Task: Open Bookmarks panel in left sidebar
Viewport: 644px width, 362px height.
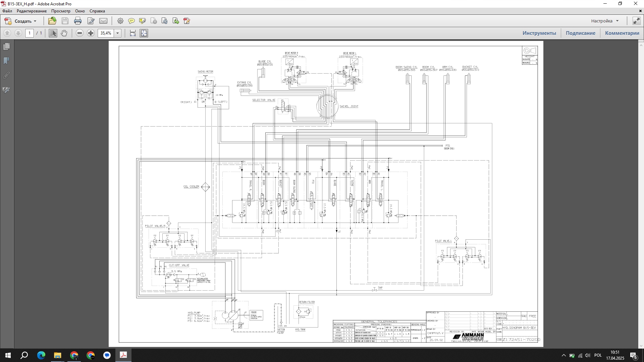Action: click(6, 61)
